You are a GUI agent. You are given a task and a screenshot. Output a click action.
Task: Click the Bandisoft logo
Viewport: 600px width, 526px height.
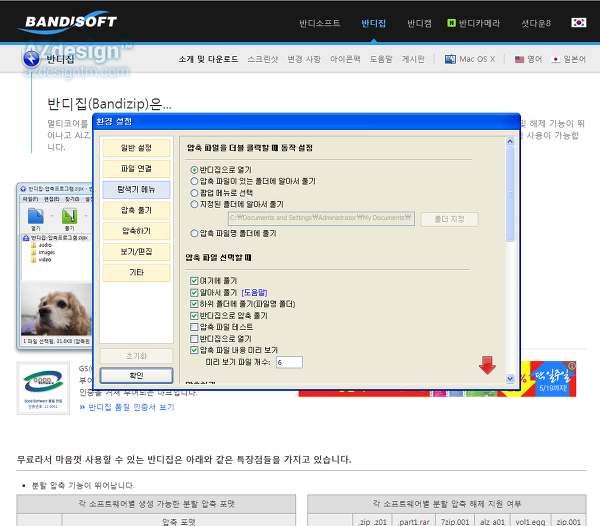coord(68,22)
